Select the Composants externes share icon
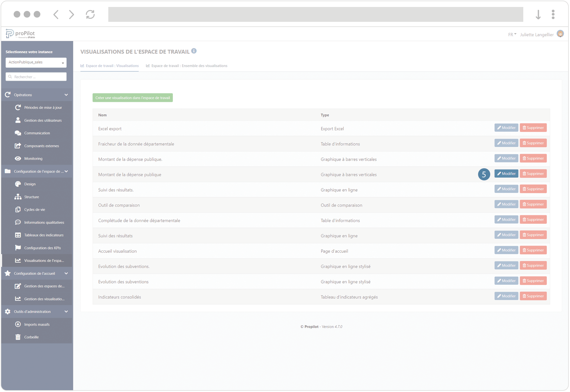This screenshot has width=570, height=392. [x=18, y=146]
